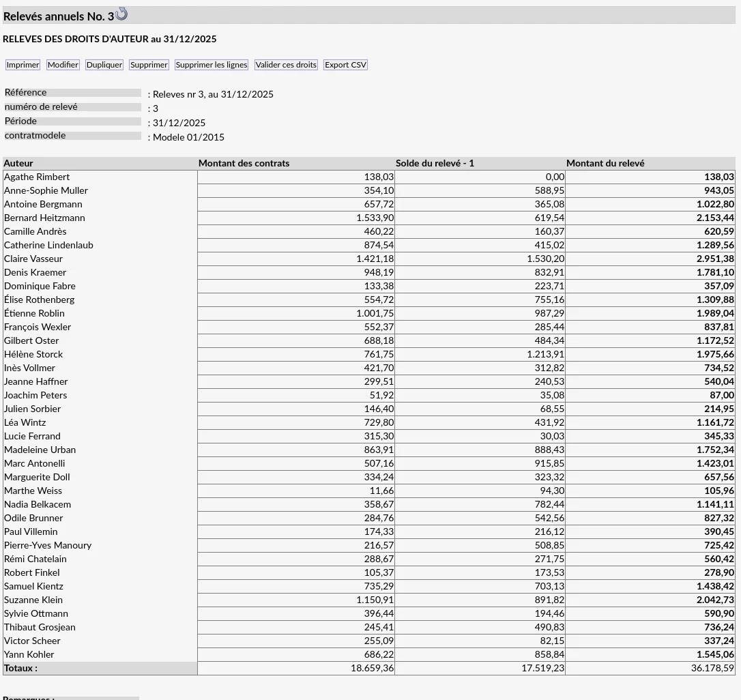
Task: Click Étienne Roblin's statement amount 1.989,04
Action: pos(715,313)
